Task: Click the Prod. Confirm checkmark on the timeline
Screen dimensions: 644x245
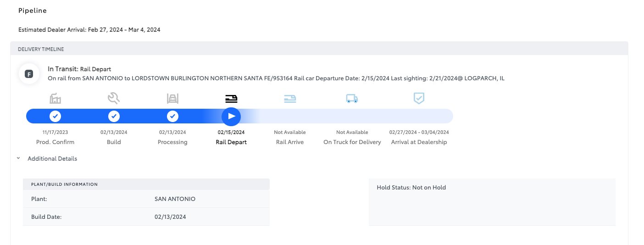Action: click(x=55, y=117)
